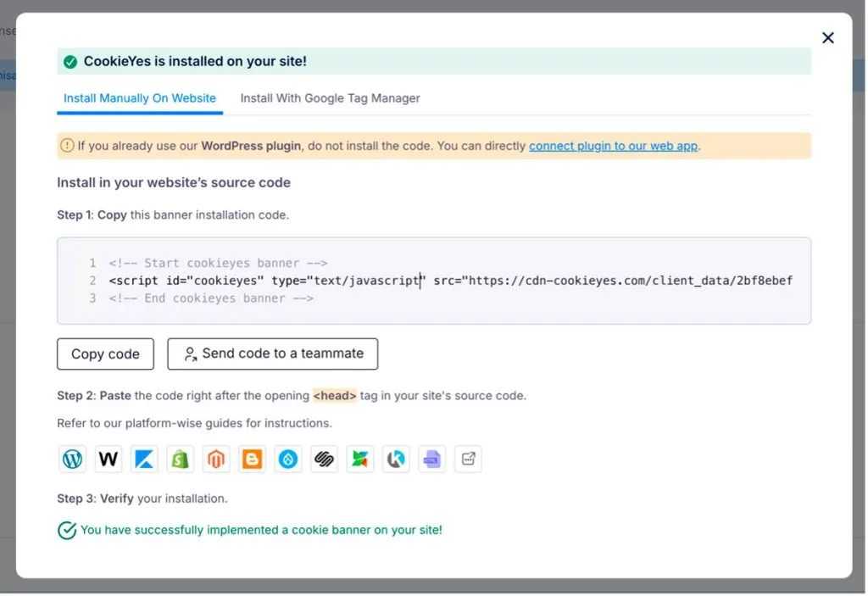Open the WordPress installation guide icon

coord(73,460)
